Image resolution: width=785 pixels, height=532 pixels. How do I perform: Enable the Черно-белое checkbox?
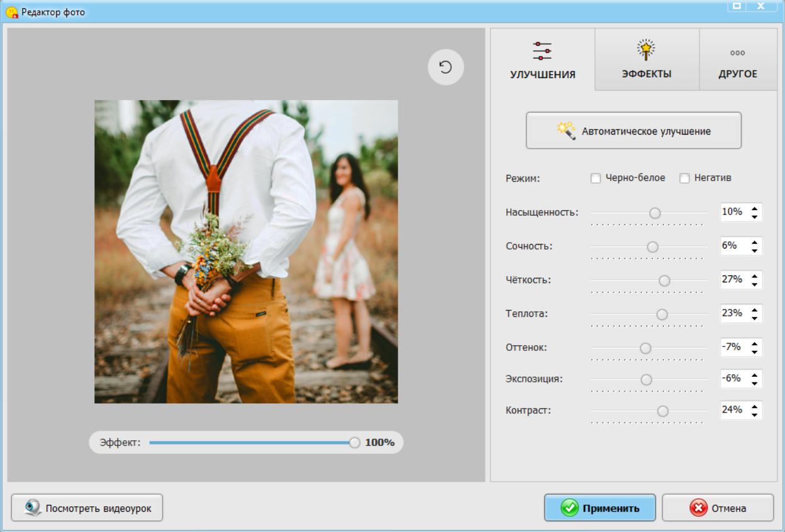point(596,179)
